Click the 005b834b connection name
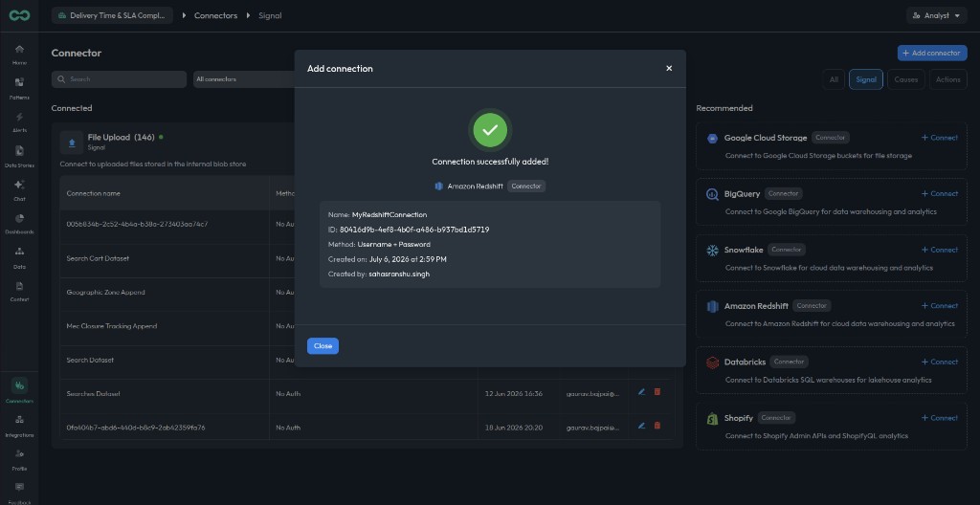 coord(138,224)
